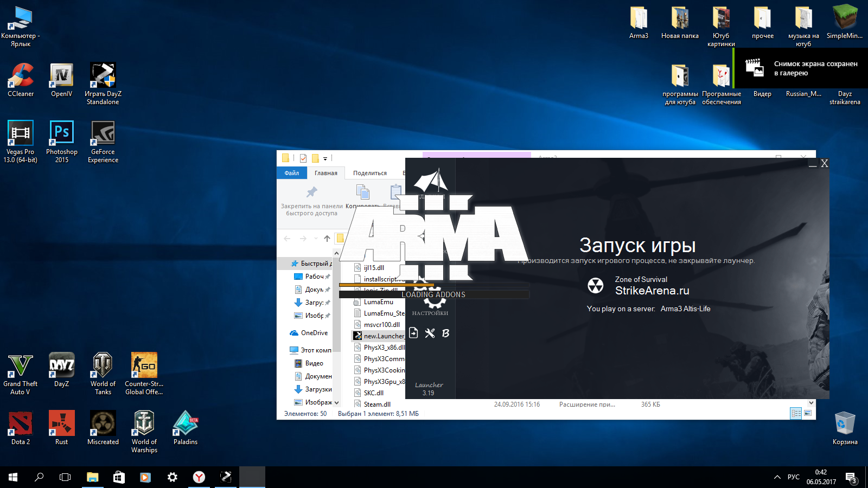Switch to the Главная ribbon tab
This screenshot has width=868, height=488.
coord(326,173)
